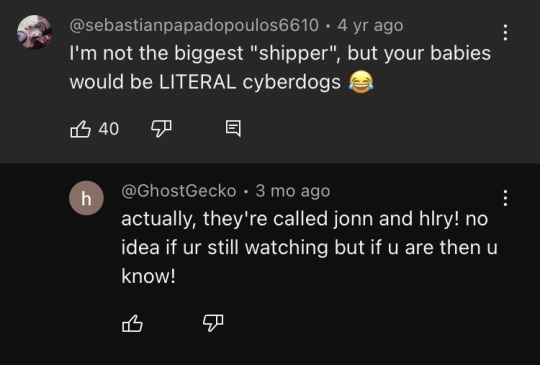Image resolution: width=540 pixels, height=365 pixels.
Task: Give a thumbs up to GhostGecko's reply
Action: [x=132, y=323]
